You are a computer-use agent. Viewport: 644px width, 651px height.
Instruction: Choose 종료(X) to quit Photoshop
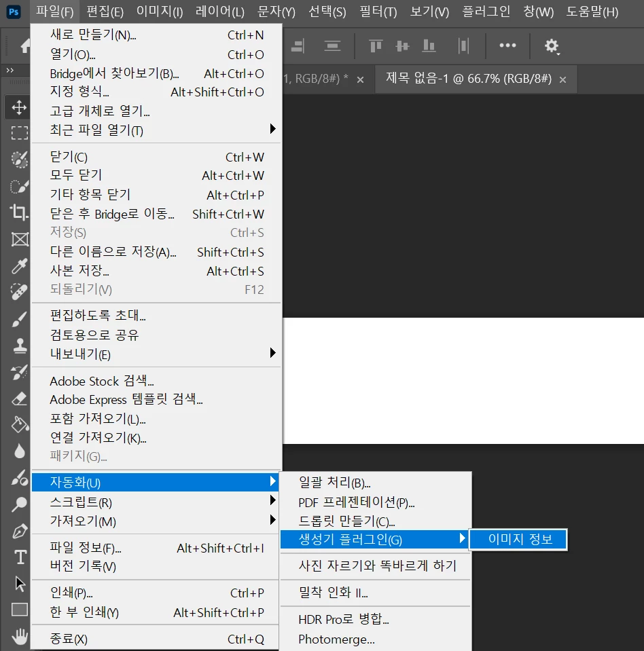click(x=155, y=639)
